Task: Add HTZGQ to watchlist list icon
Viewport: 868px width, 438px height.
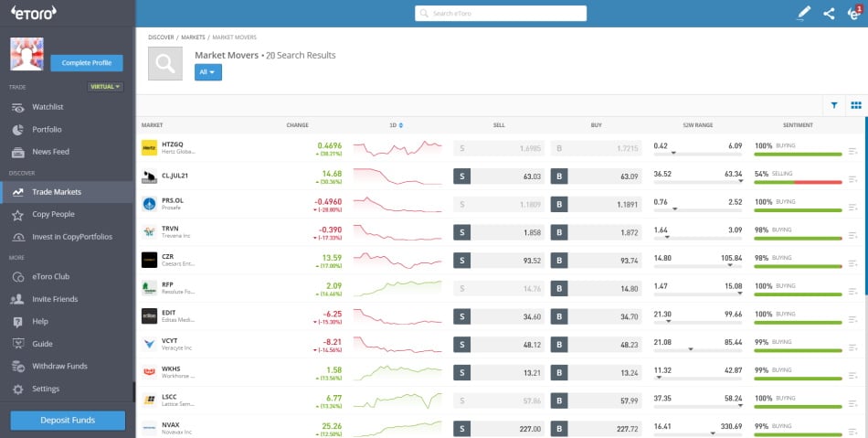Action: point(852,151)
